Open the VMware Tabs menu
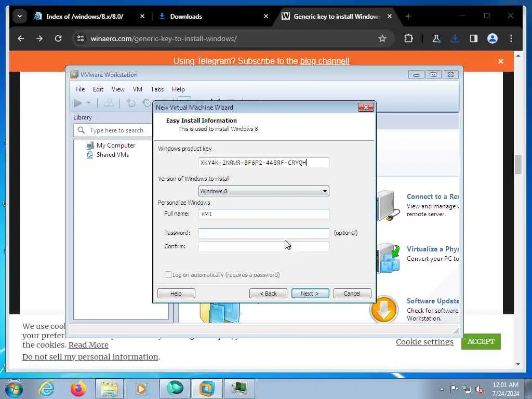Image resolution: width=532 pixels, height=399 pixels. (157, 89)
